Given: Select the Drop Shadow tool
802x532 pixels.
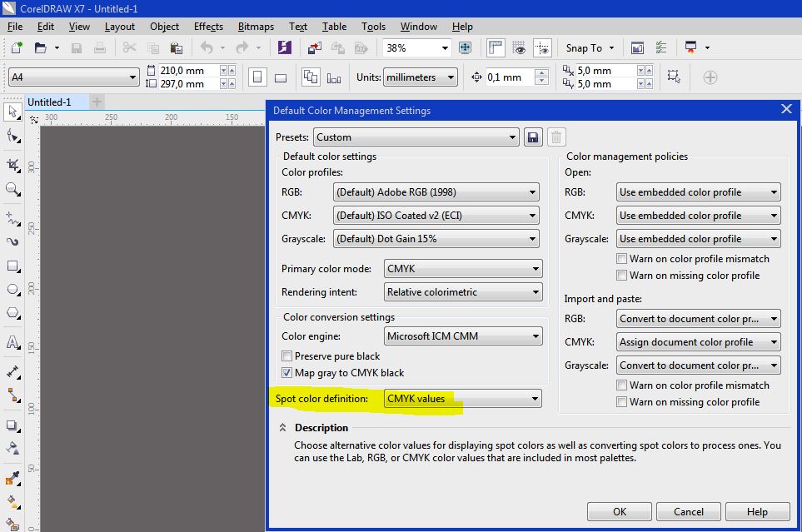Looking at the screenshot, I should tap(12, 425).
